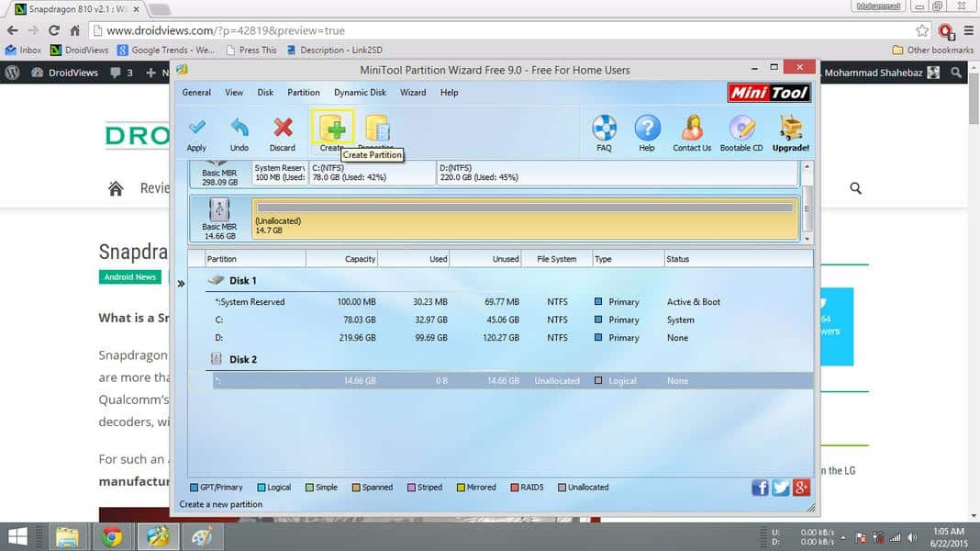Sort by Used column header
The height and width of the screenshot is (551, 980).
click(414, 259)
